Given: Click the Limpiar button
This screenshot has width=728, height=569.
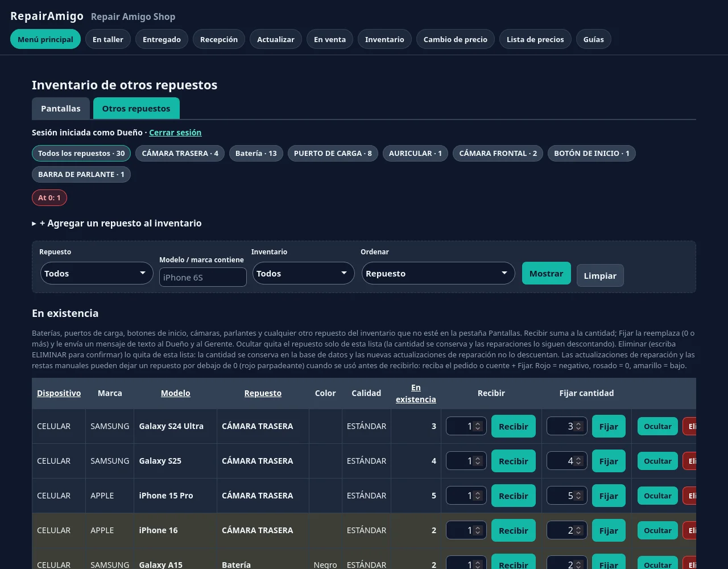Looking at the screenshot, I should click(x=600, y=275).
